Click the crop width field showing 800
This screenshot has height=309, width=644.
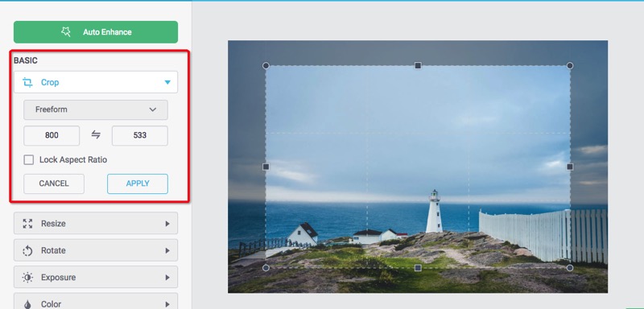(52, 135)
